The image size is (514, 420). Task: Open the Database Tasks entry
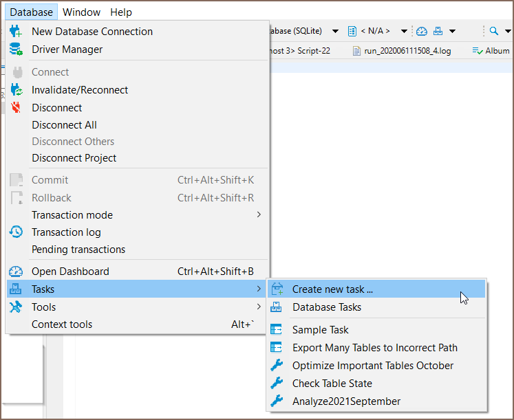(326, 307)
